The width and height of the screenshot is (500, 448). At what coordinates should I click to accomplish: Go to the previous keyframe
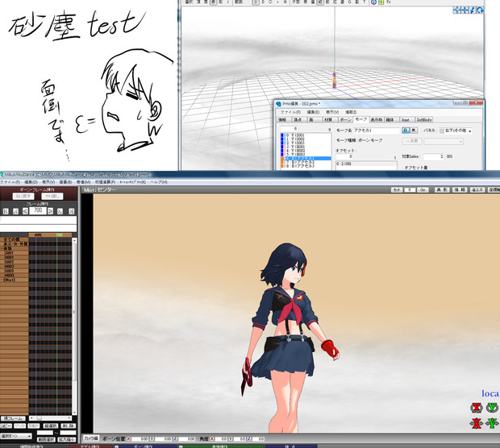[x=15, y=211]
